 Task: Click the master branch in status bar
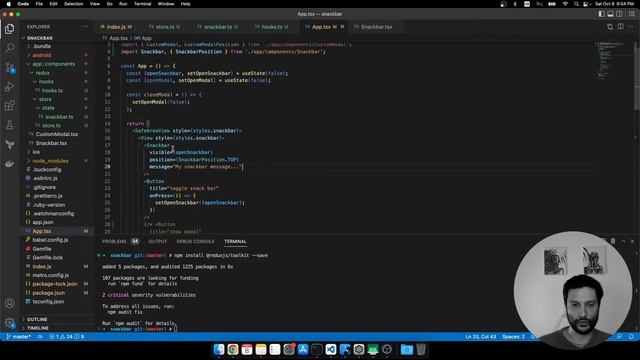coord(18,337)
